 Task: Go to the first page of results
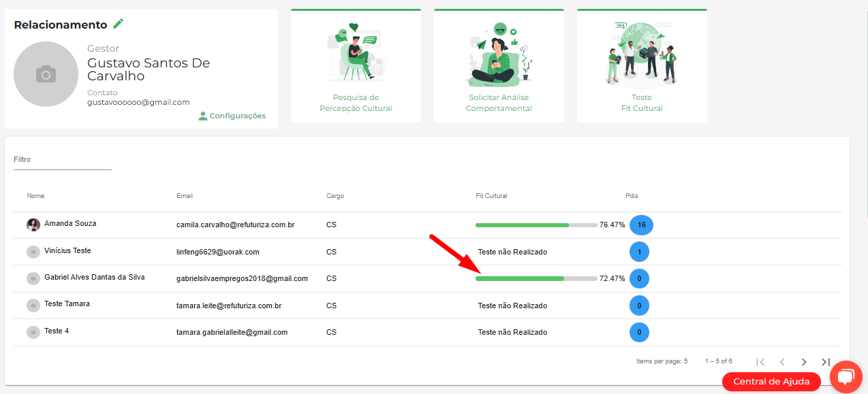(x=761, y=362)
